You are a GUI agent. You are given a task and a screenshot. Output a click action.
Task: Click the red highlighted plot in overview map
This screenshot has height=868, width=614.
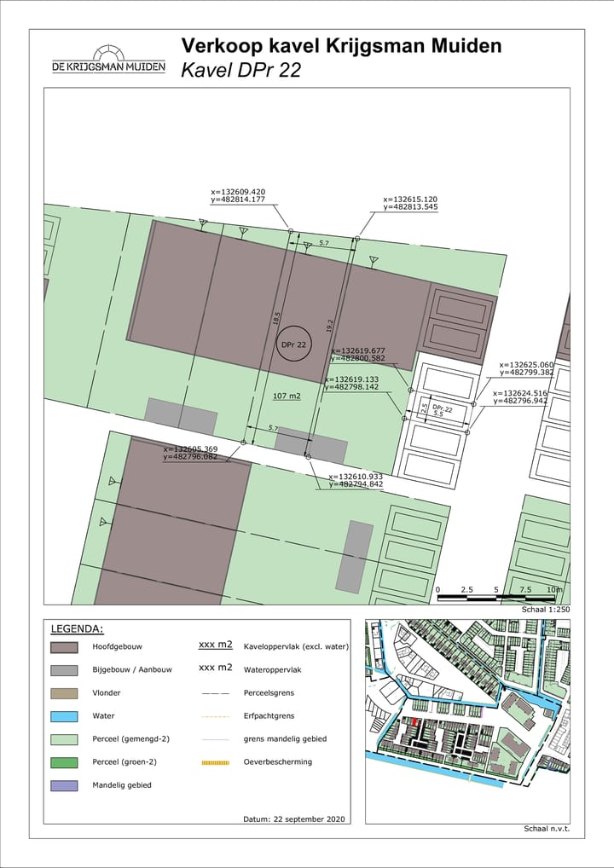pyautogui.click(x=416, y=722)
